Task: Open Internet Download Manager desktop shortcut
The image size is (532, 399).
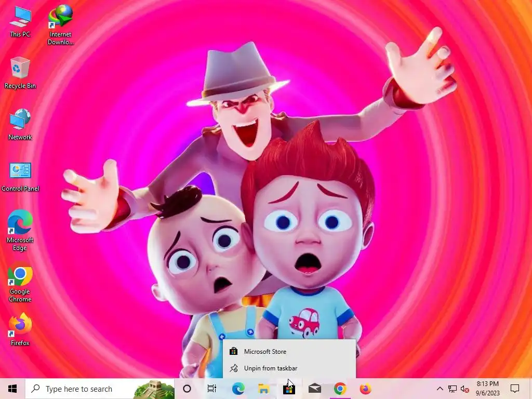Action: click(60, 25)
